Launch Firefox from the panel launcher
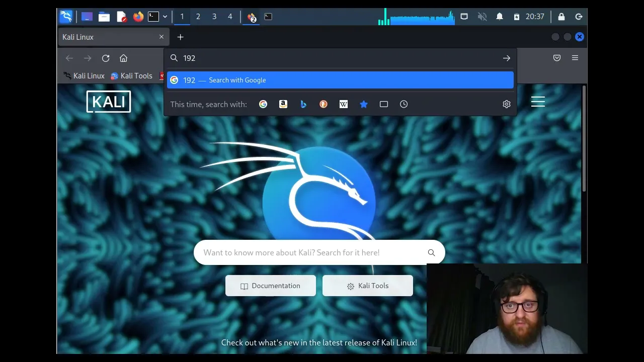644x362 pixels. pyautogui.click(x=138, y=17)
